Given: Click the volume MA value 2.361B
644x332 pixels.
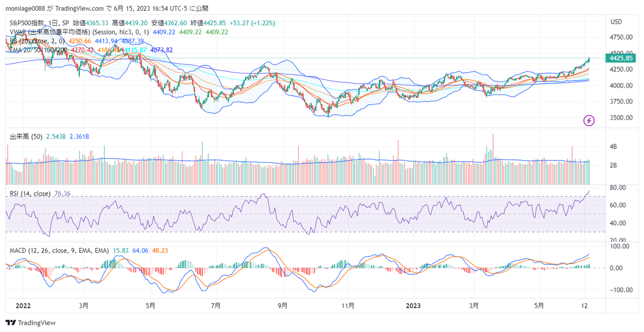Looking at the screenshot, I should click(x=79, y=136).
